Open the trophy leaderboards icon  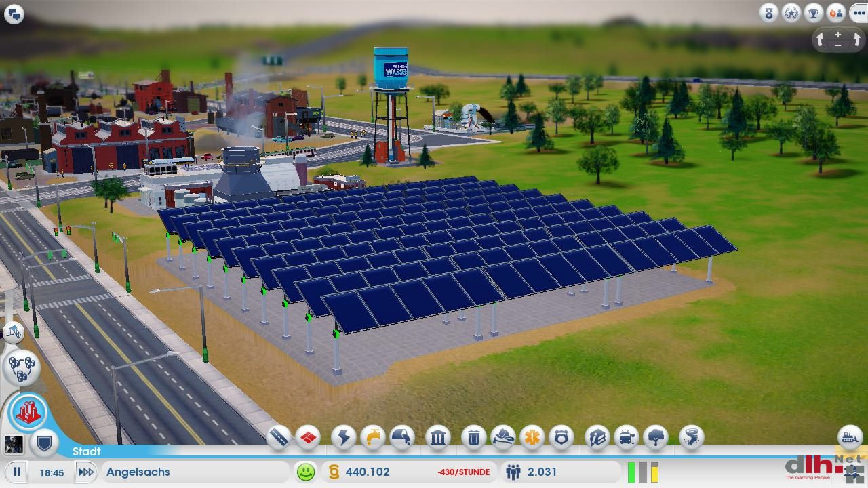pos(814,13)
